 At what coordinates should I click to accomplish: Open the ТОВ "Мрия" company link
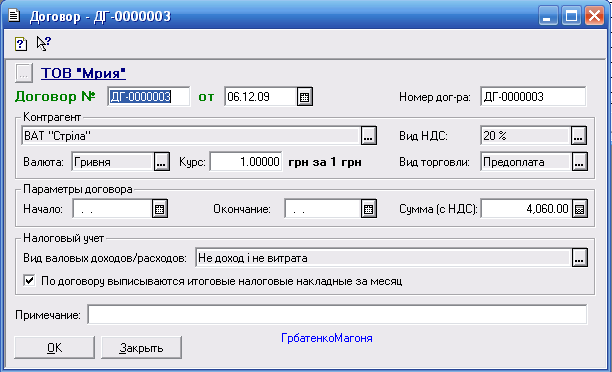(x=84, y=73)
